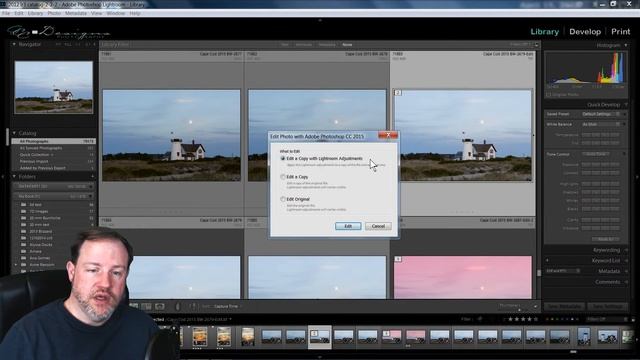
Task: Adjust the Thumbnails size slider
Action: tap(518, 309)
